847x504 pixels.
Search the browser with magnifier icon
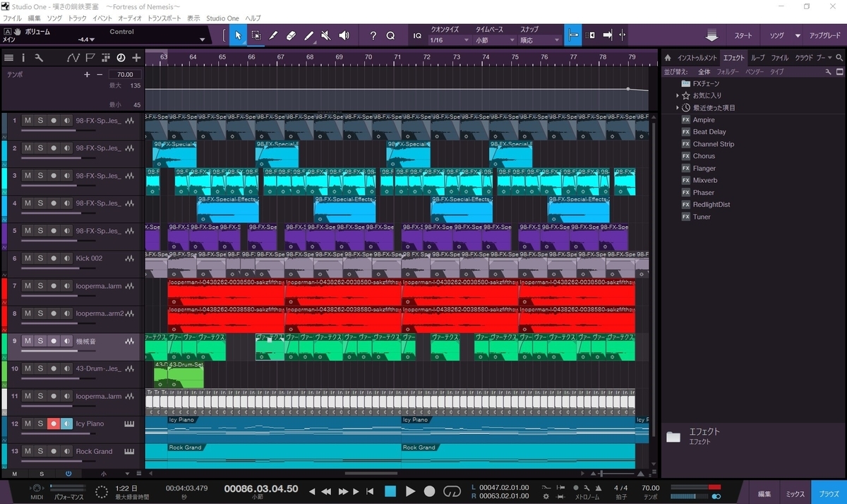(x=839, y=58)
